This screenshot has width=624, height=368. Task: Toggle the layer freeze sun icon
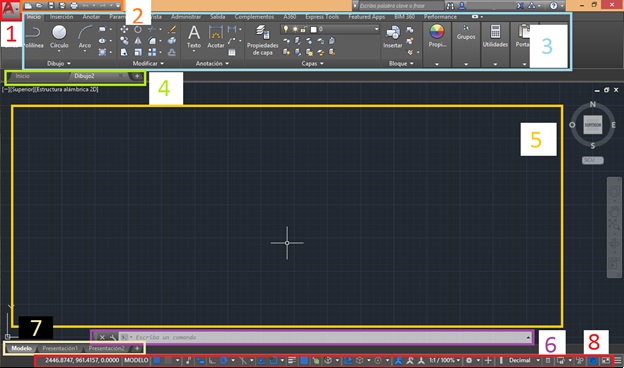[x=295, y=29]
